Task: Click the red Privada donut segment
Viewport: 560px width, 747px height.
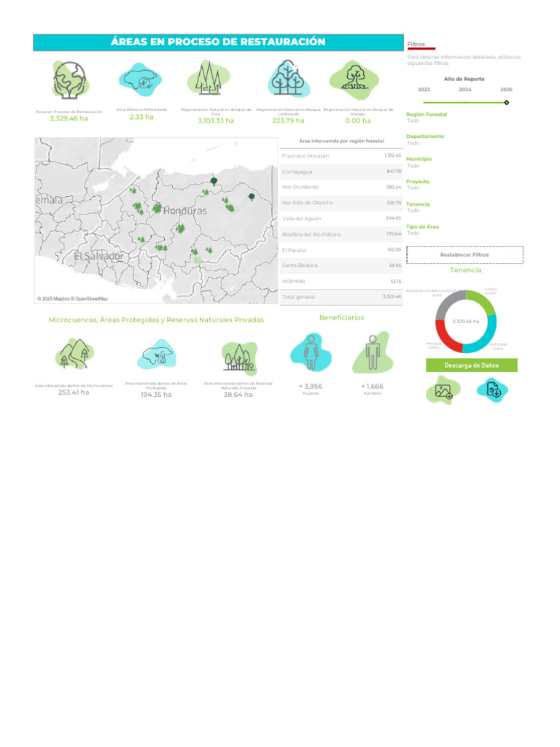Action: pos(446,336)
